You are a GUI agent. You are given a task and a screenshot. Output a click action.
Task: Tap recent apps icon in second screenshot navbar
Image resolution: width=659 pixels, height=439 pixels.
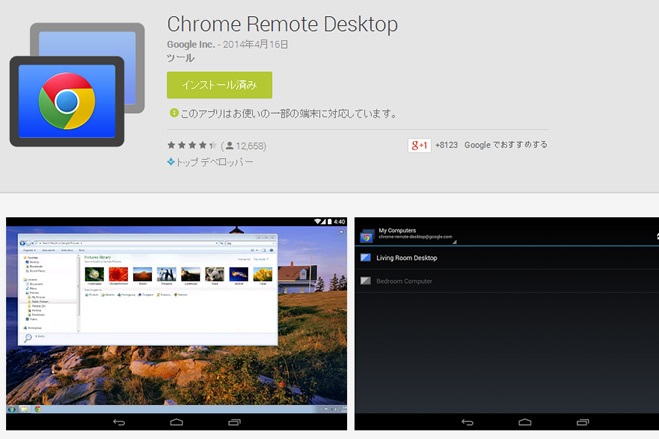[583, 422]
